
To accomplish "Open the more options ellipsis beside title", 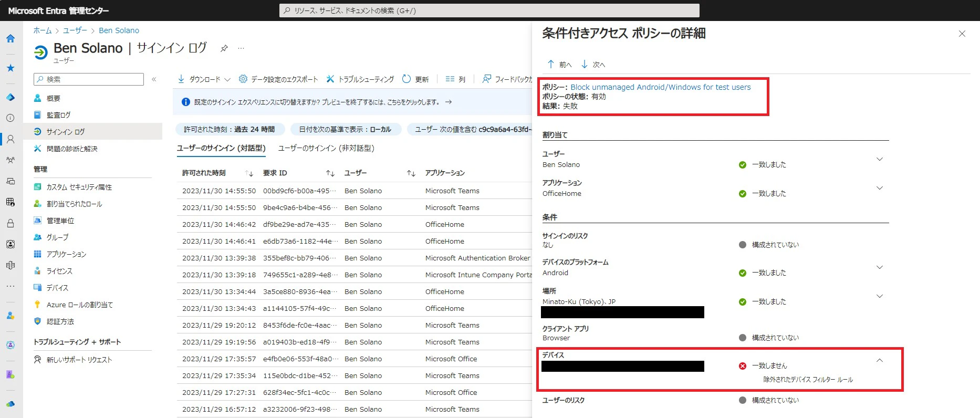I will [x=241, y=48].
